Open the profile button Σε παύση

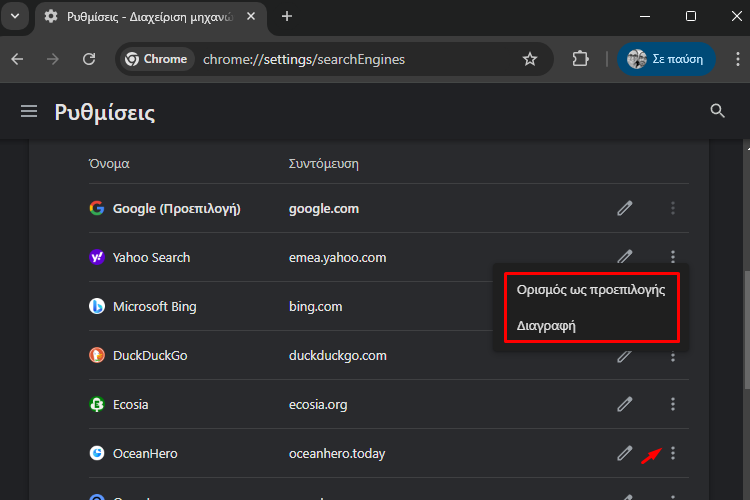coord(666,59)
